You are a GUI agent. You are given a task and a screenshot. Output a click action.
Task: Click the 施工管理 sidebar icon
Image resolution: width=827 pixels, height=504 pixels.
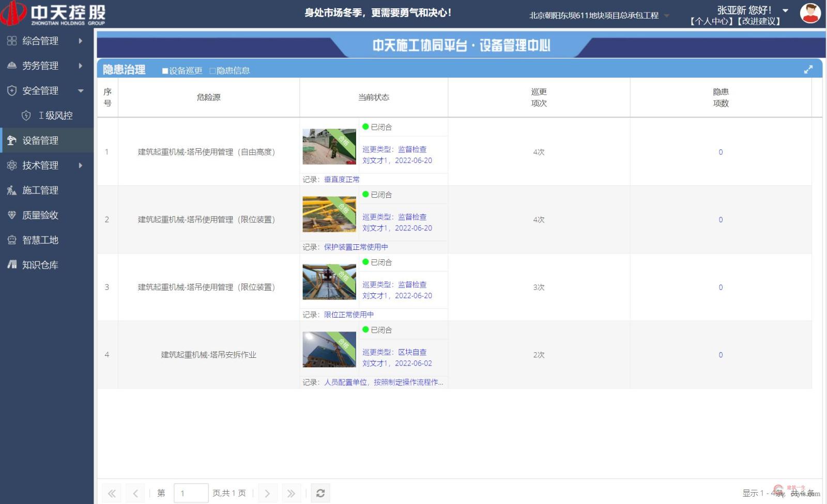(12, 190)
